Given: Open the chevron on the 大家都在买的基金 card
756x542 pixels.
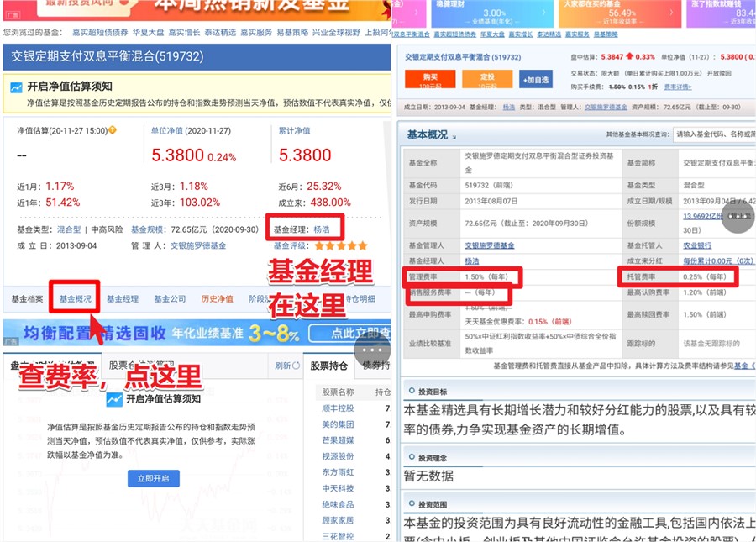Looking at the screenshot, I should [x=671, y=13].
